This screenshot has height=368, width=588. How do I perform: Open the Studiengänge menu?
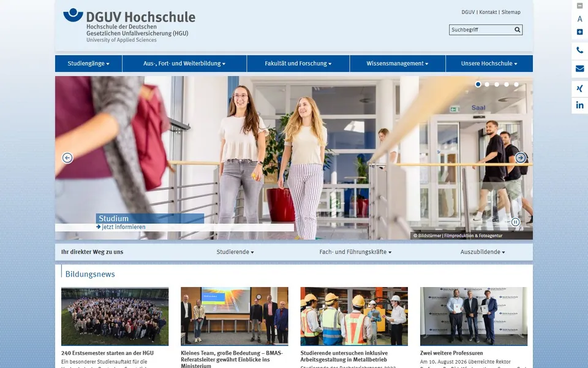pyautogui.click(x=88, y=63)
